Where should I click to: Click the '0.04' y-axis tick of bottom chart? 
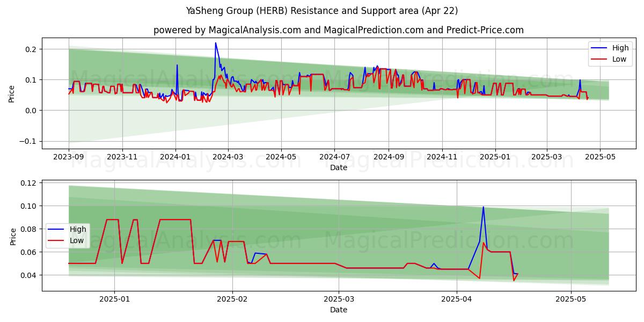[30, 275]
